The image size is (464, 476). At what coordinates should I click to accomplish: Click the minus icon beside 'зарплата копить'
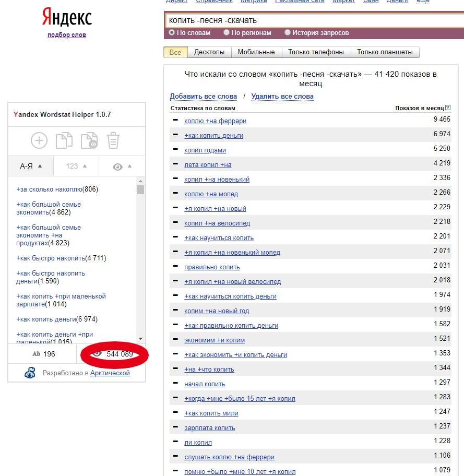coord(175,427)
